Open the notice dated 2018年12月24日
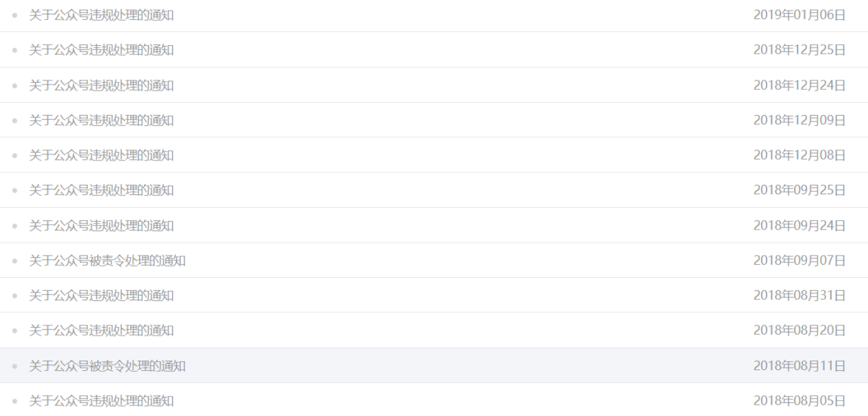Image resolution: width=868 pixels, height=416 pixels. point(101,85)
